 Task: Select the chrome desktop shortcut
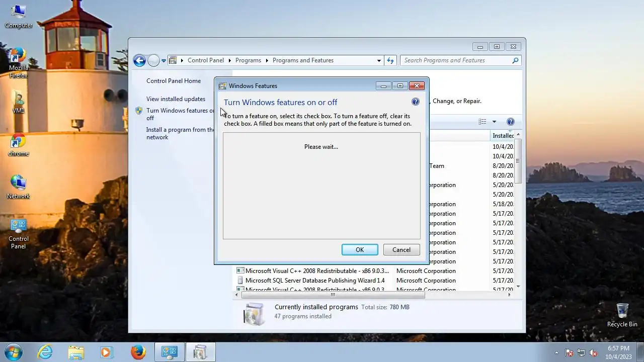point(18,145)
